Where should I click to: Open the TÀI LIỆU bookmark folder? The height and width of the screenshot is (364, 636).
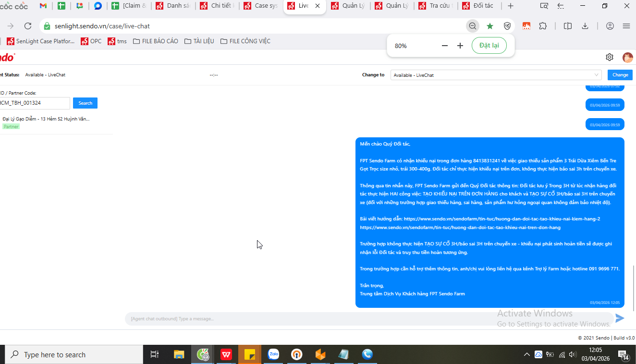(199, 41)
